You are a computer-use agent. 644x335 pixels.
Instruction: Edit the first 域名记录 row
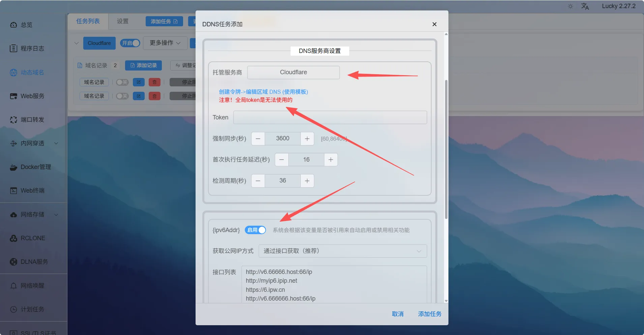point(139,82)
